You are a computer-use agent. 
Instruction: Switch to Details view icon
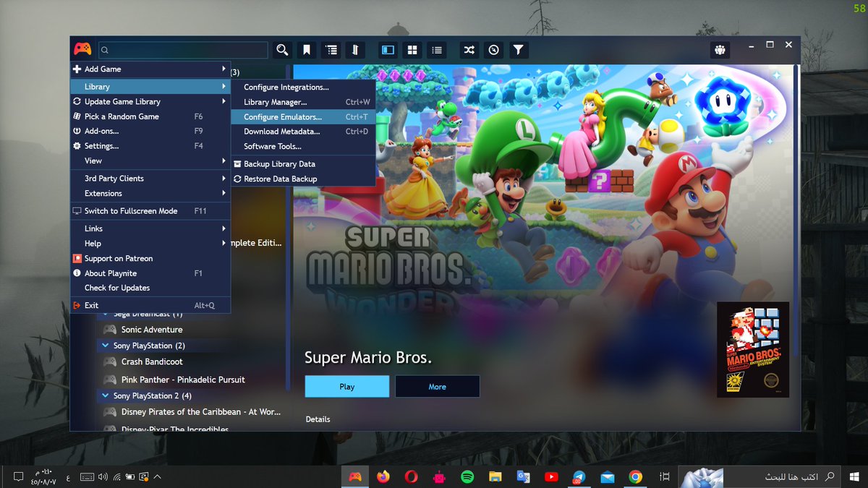pyautogui.click(x=388, y=50)
